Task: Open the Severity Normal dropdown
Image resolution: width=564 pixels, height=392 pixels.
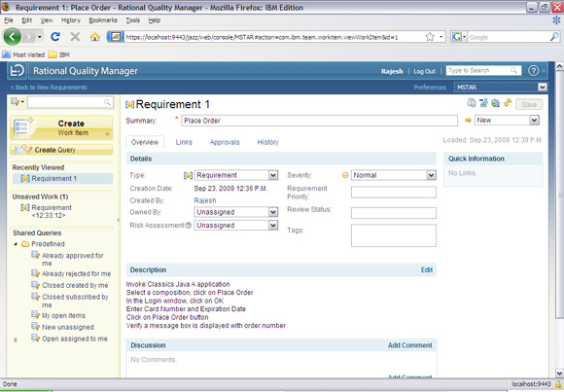Action: [x=431, y=175]
